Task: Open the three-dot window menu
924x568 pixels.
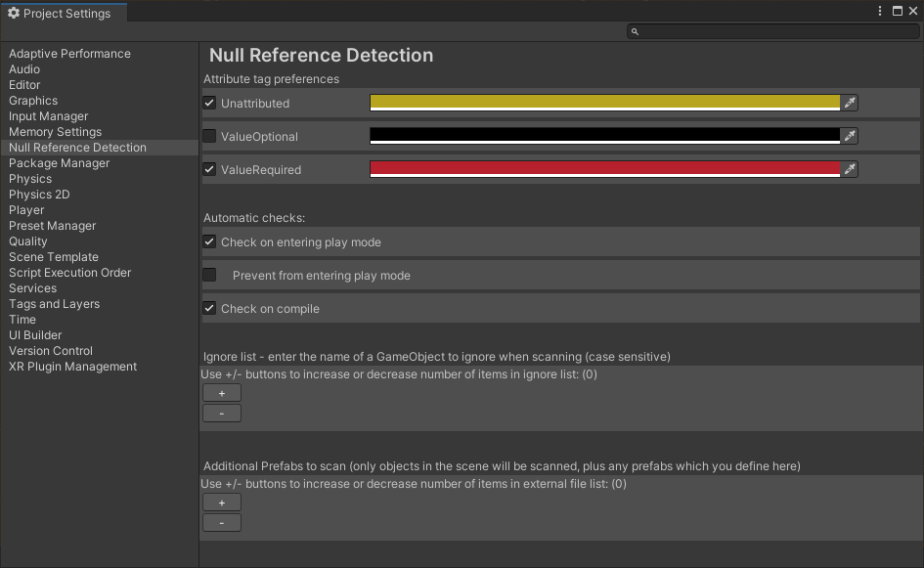Action: coord(879,11)
